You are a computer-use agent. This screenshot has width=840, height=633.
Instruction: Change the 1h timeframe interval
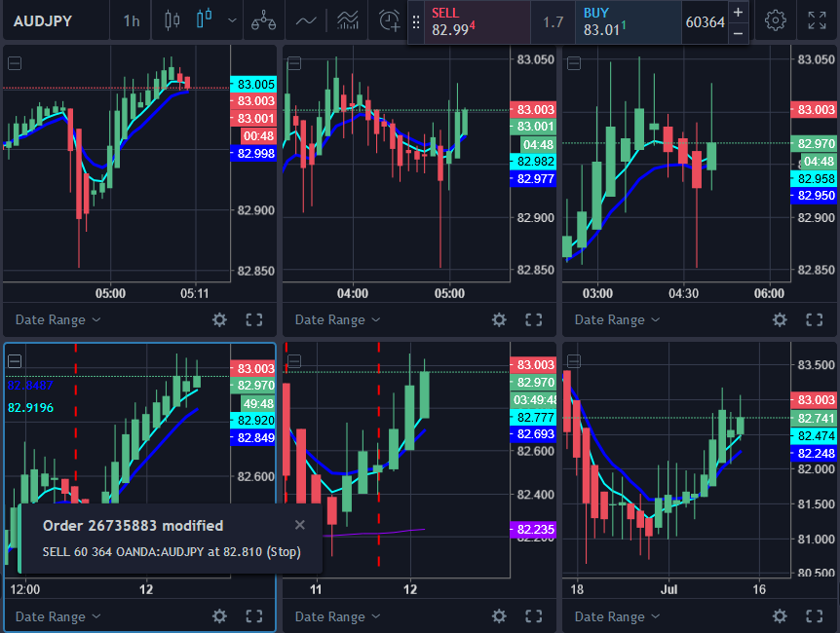(131, 20)
